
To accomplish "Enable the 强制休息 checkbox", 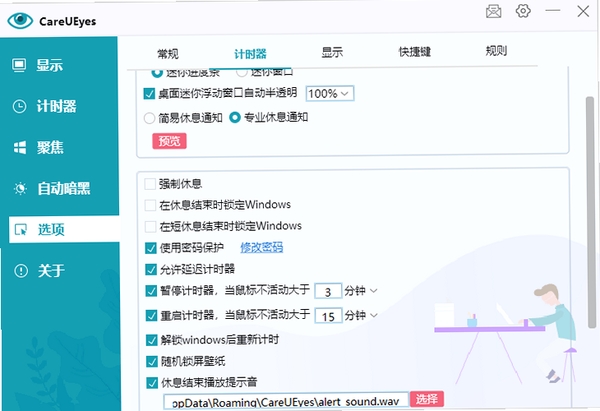I will 150,184.
